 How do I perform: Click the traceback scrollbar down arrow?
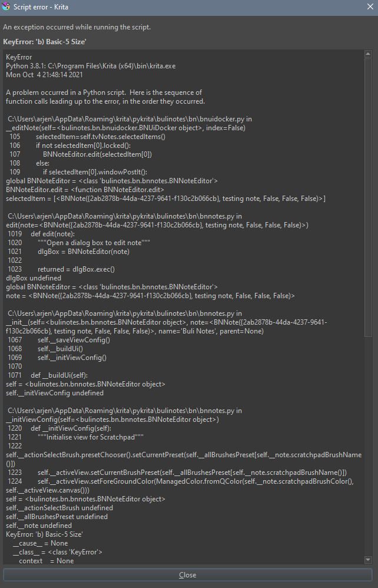coord(368,560)
